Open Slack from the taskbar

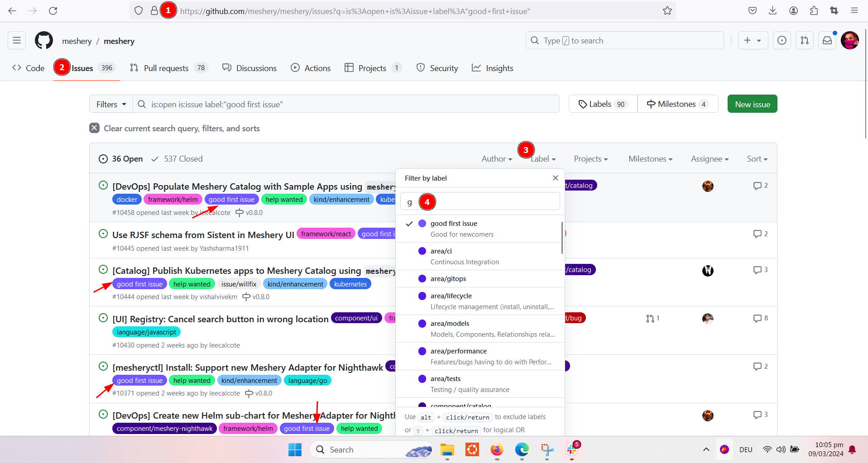click(572, 449)
